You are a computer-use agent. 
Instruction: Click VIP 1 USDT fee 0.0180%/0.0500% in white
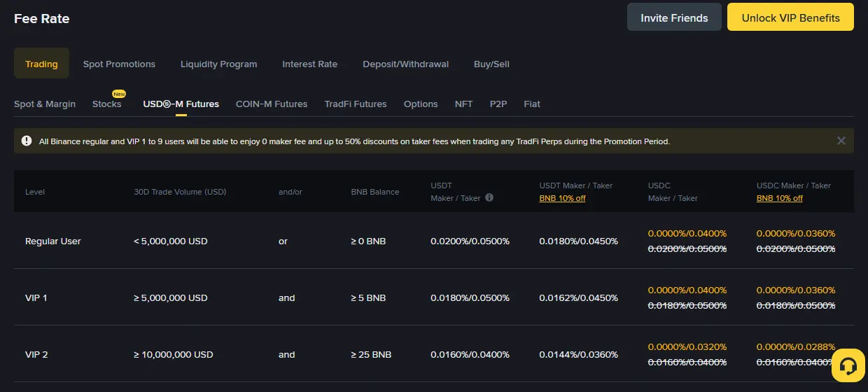[470, 297]
